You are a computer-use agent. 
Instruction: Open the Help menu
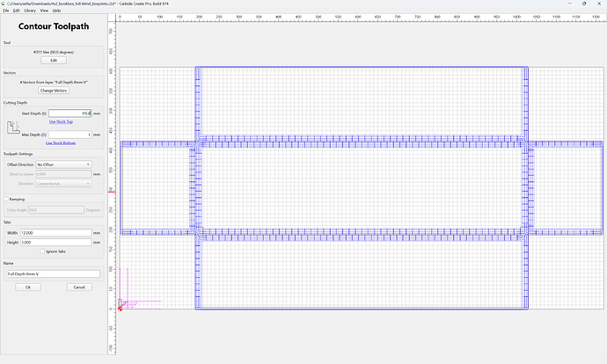coord(56,11)
